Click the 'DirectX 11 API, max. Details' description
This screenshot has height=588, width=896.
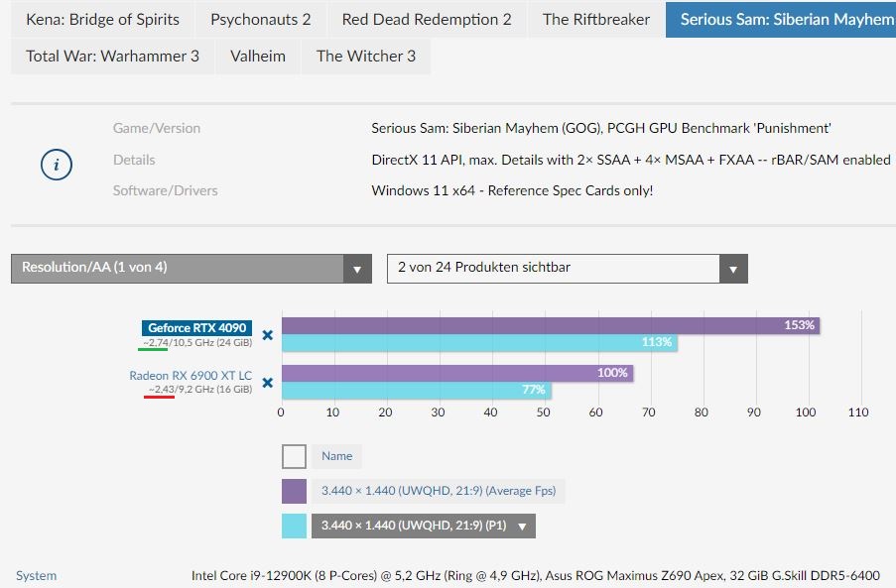pos(631,160)
